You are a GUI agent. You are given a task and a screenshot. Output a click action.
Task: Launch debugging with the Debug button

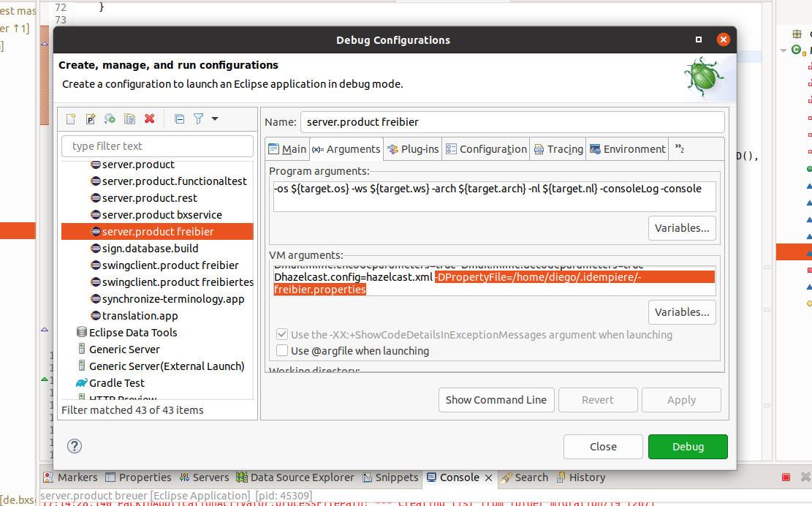point(687,446)
